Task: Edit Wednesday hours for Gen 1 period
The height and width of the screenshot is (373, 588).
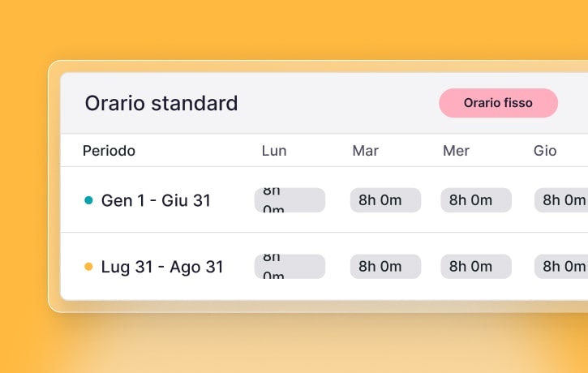Action: click(x=476, y=200)
